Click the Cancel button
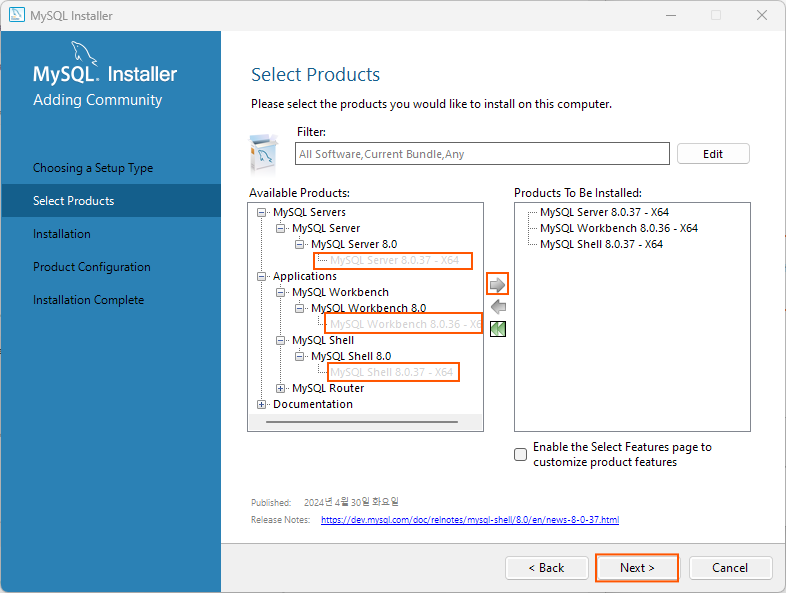The width and height of the screenshot is (786, 593). click(x=730, y=568)
